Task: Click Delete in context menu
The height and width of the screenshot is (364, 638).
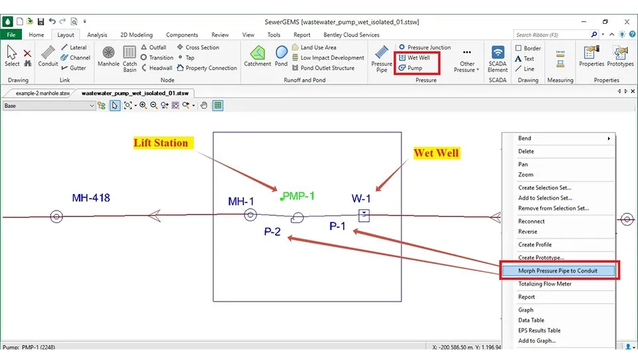Action: [x=526, y=151]
